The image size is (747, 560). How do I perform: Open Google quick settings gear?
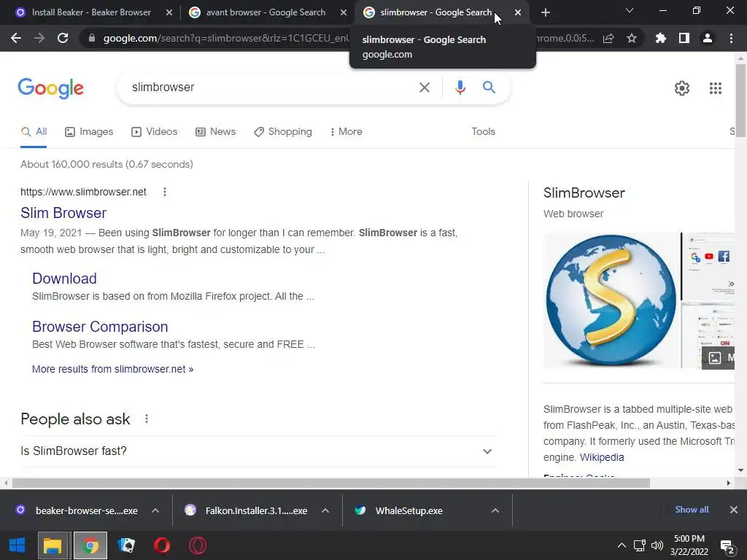point(682,88)
